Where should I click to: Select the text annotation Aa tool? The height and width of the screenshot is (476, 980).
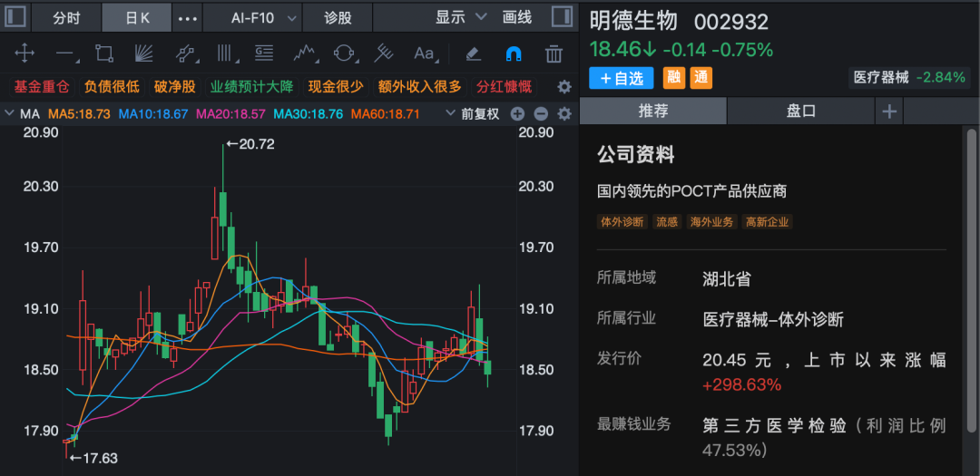[x=424, y=53]
